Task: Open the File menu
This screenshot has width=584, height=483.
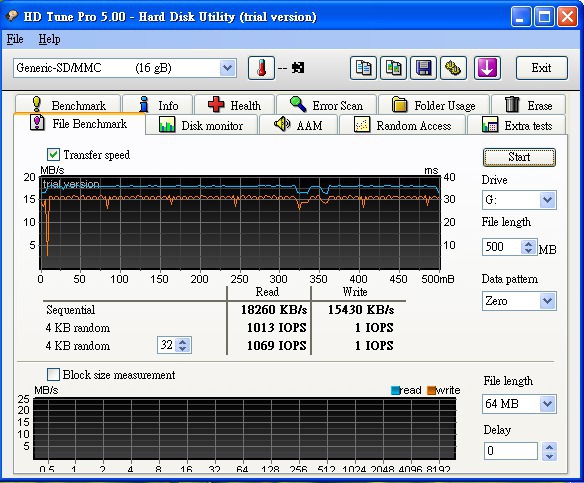Action: click(15, 39)
